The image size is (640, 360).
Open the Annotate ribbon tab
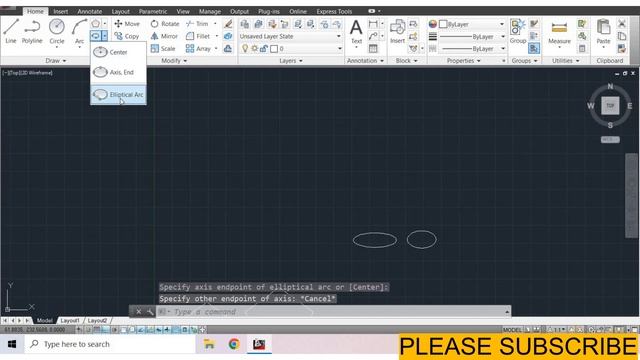(x=90, y=11)
